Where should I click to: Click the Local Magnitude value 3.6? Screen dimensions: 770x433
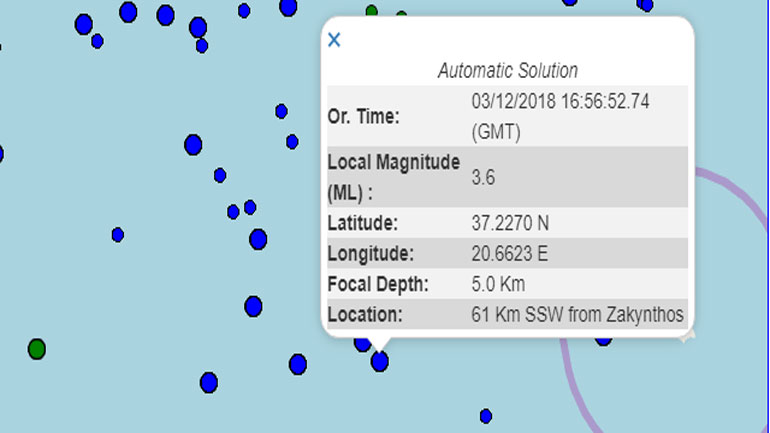click(484, 177)
